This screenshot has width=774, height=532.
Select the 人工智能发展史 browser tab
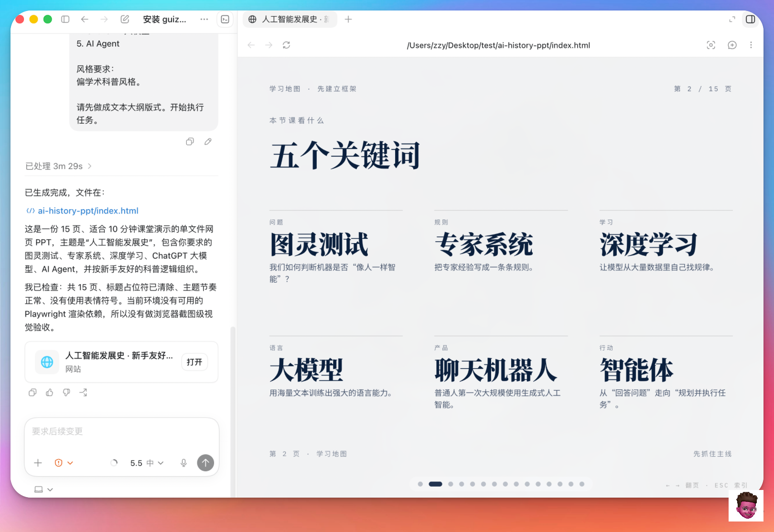[290, 19]
